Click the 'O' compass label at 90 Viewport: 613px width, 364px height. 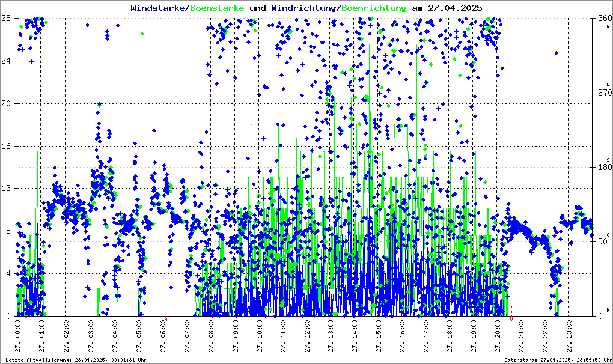[x=608, y=234]
